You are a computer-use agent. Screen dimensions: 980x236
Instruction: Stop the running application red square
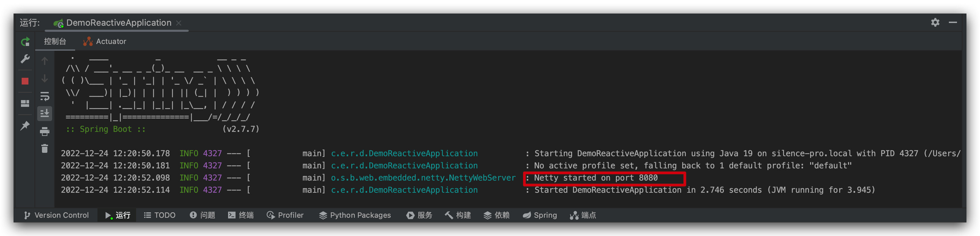[25, 81]
